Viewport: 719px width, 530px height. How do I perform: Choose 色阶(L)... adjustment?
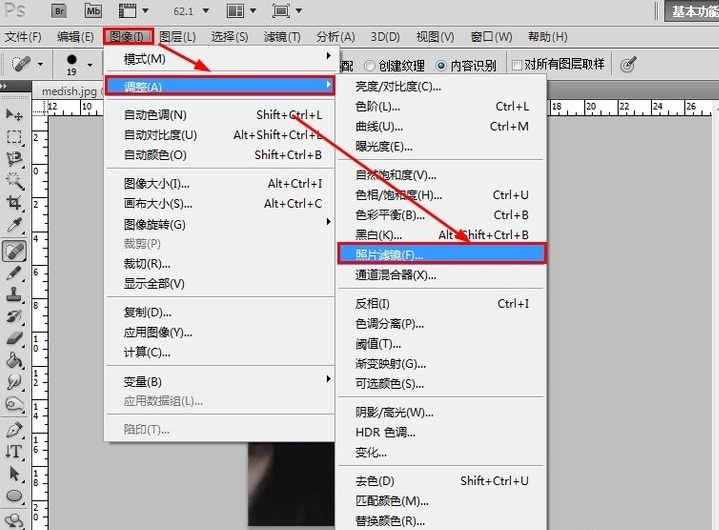tap(442, 106)
